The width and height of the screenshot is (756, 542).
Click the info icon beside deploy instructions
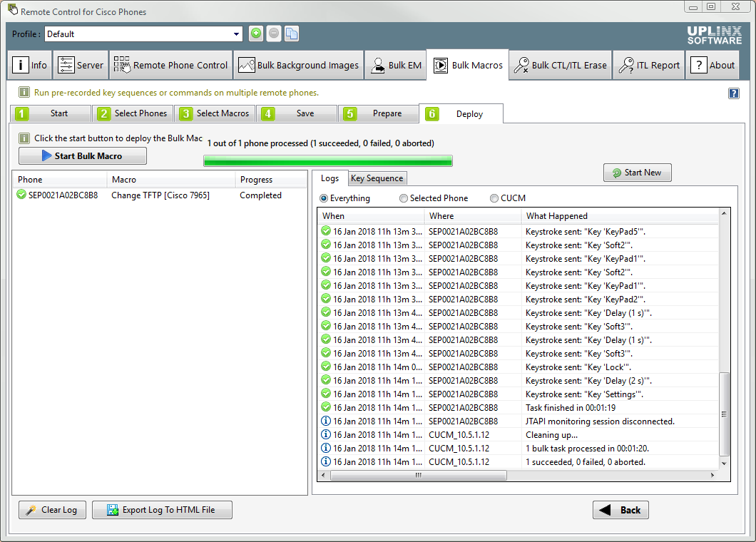point(24,138)
